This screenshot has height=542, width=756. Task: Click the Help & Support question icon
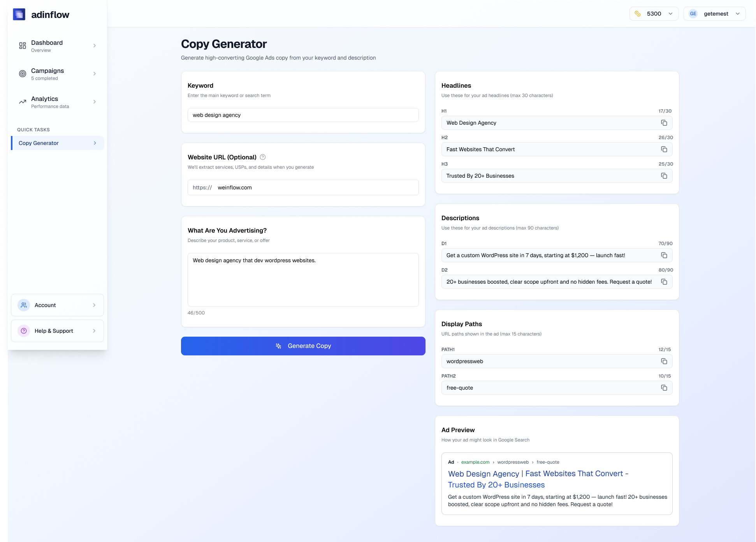pos(24,330)
